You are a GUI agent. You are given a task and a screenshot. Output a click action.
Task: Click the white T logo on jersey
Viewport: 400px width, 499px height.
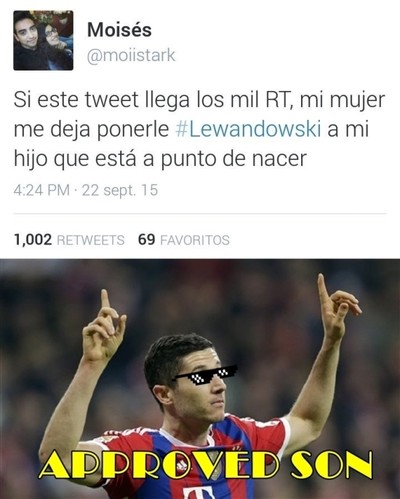pos(199,492)
